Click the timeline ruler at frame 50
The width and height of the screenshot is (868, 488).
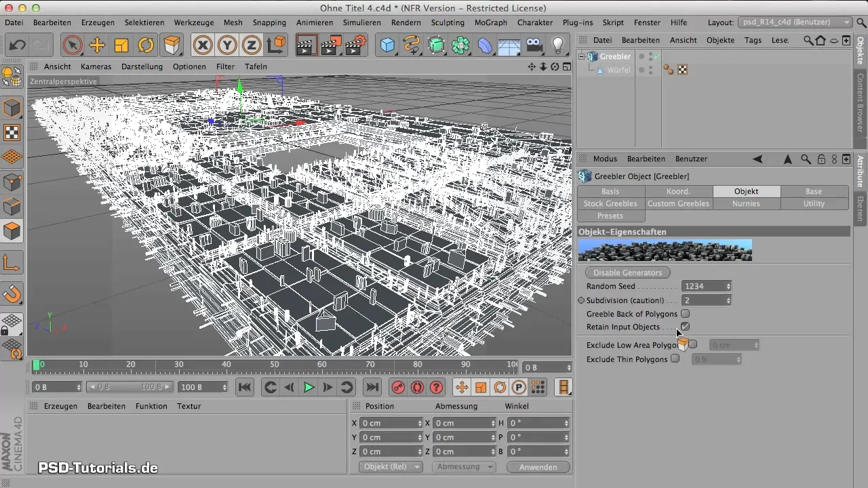(275, 365)
